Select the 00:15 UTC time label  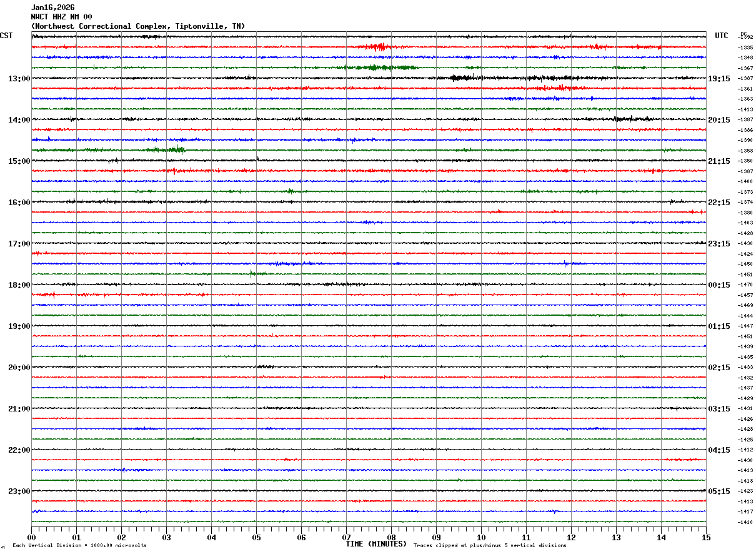719,285
